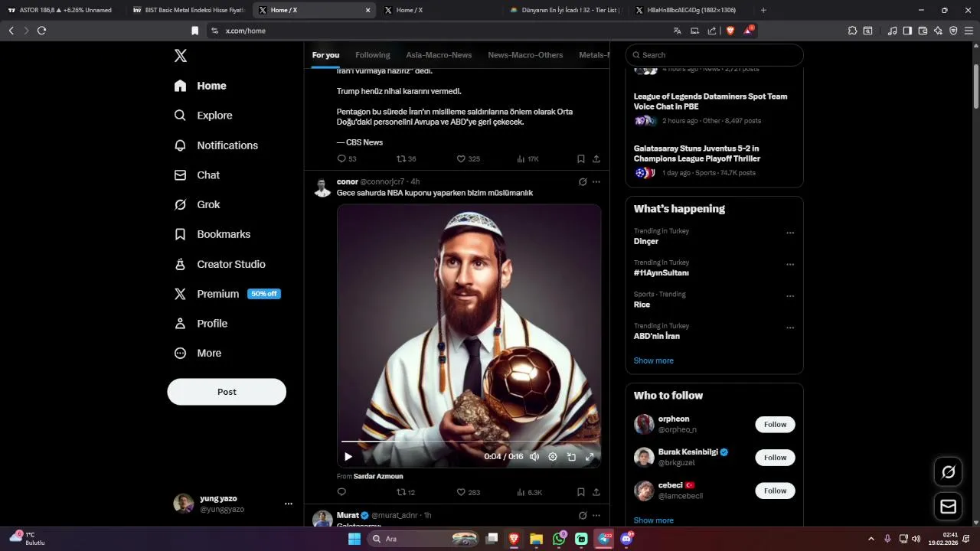Click the Search input field

coord(714,55)
